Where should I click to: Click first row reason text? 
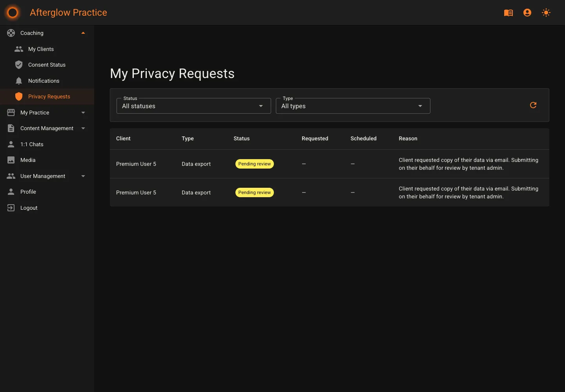coord(468,164)
